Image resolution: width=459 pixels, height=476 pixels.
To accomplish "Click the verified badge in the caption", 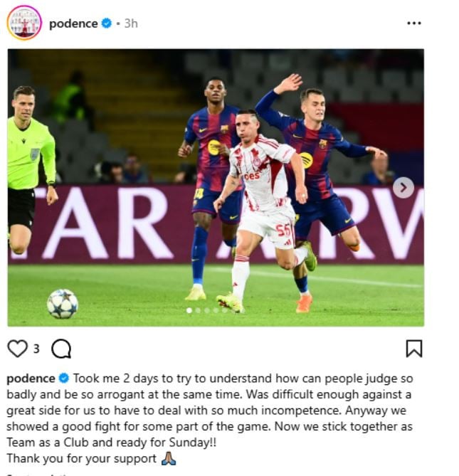I will point(64,379).
